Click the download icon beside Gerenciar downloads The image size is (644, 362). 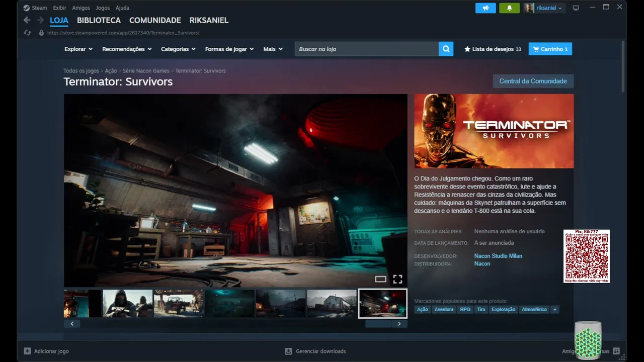288,351
